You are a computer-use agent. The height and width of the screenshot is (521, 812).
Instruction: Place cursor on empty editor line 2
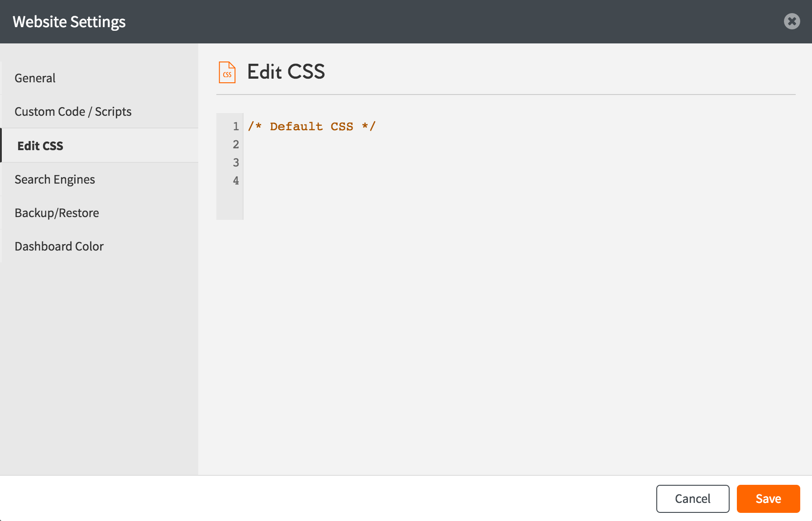coord(317,145)
